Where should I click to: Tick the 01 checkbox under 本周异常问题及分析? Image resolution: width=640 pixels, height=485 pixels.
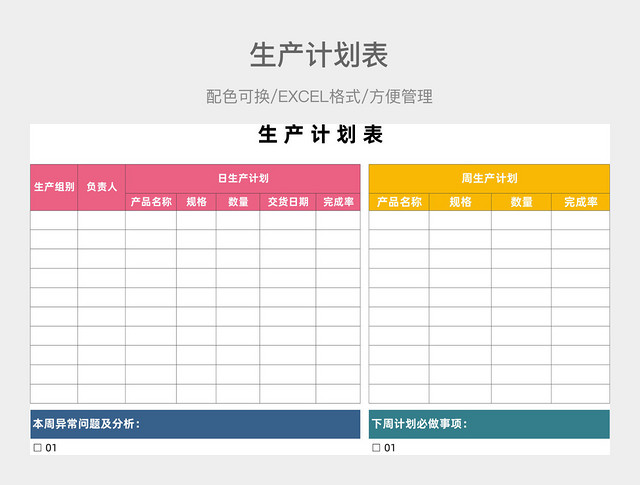[38, 448]
